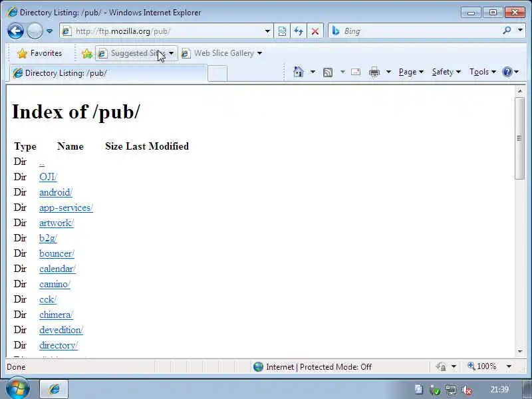Image resolution: width=532 pixels, height=399 pixels.
Task: Click the page icon in address bar
Action: click(66, 31)
